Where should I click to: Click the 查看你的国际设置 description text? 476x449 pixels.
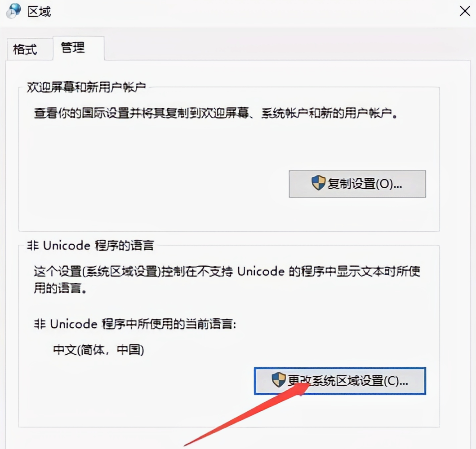coord(216,114)
